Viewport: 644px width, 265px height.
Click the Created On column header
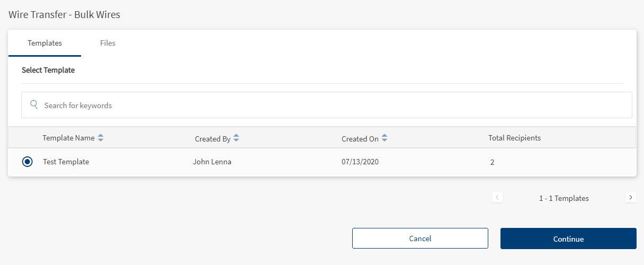[x=360, y=139]
